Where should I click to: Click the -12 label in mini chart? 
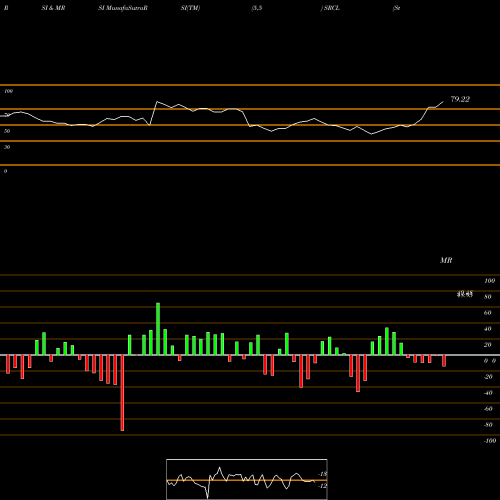pos(323,486)
